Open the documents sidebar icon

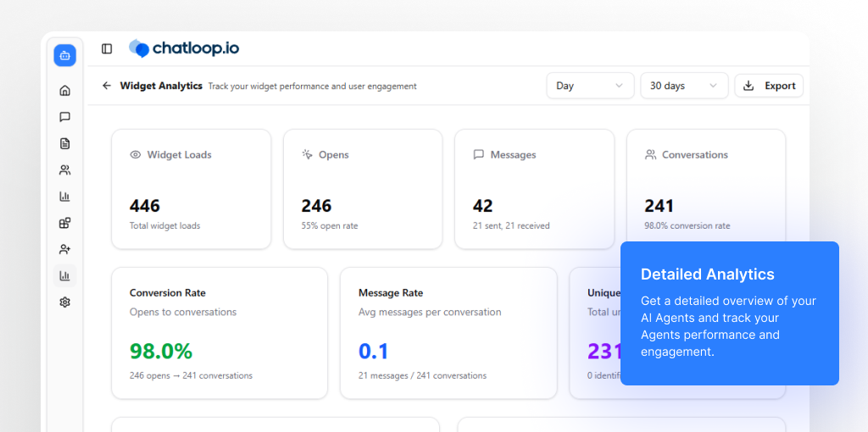(64, 143)
